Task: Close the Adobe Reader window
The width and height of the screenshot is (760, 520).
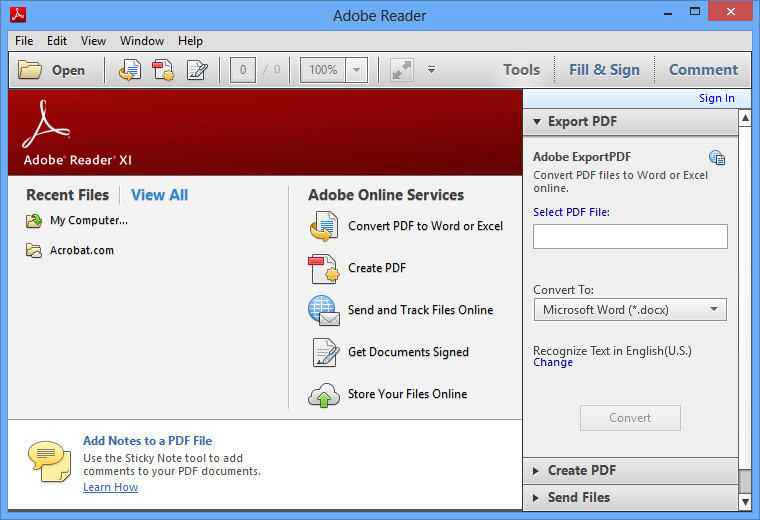Action: (x=730, y=12)
